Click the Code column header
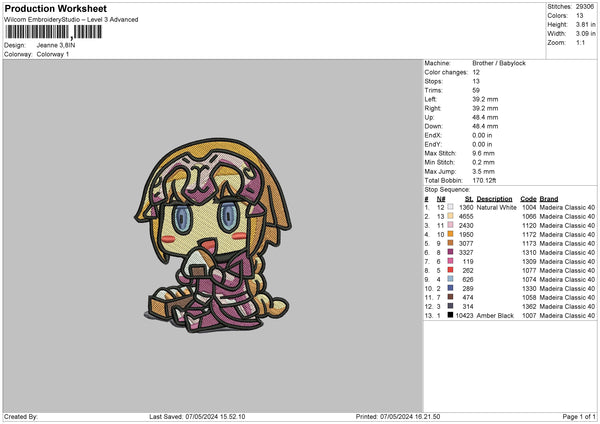 pyautogui.click(x=528, y=199)
